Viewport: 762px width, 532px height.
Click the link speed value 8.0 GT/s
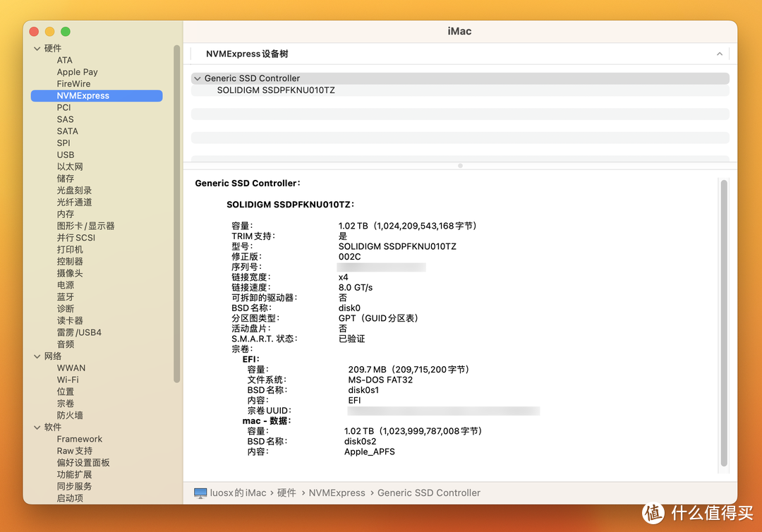pos(355,288)
